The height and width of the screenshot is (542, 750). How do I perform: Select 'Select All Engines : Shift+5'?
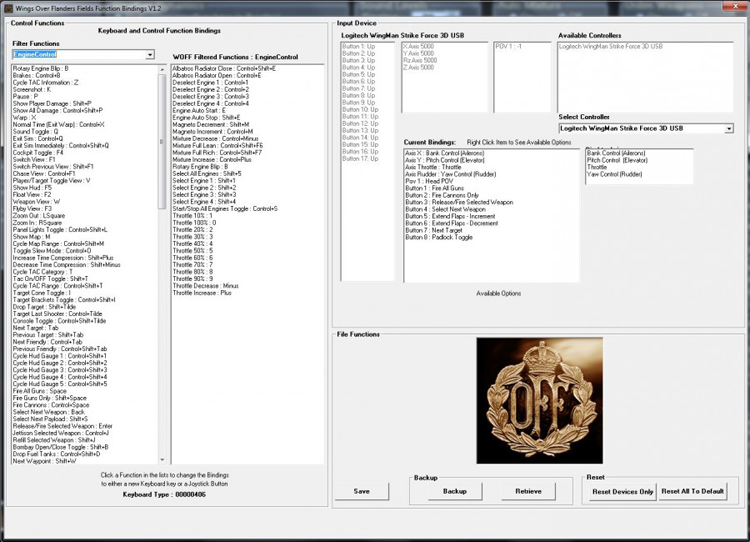pyautogui.click(x=207, y=174)
